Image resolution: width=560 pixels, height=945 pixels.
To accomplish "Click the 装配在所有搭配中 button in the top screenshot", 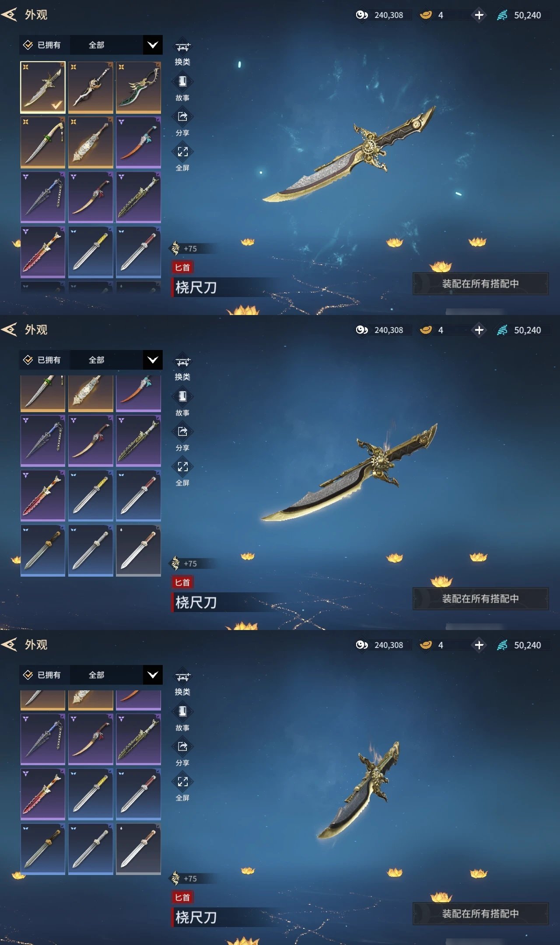I will [480, 284].
